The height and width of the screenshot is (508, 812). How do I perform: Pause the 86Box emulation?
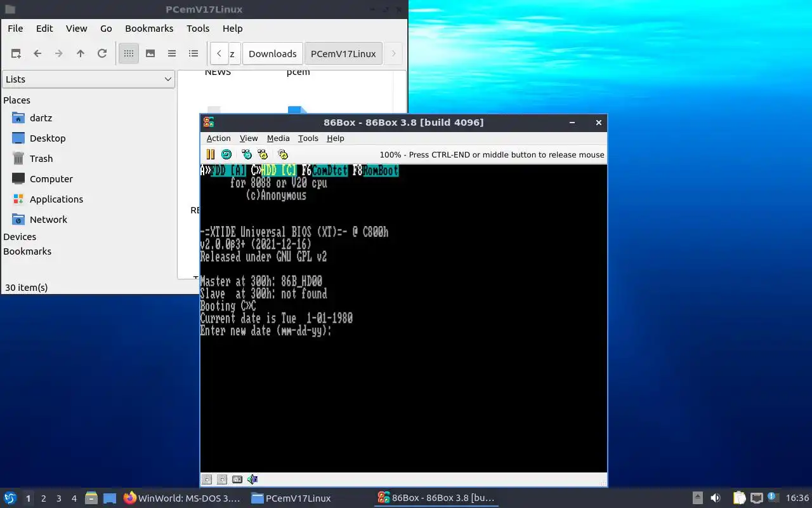[x=211, y=154]
